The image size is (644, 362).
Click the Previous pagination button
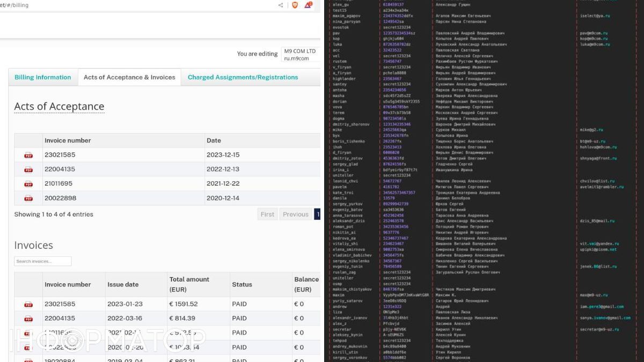click(295, 215)
